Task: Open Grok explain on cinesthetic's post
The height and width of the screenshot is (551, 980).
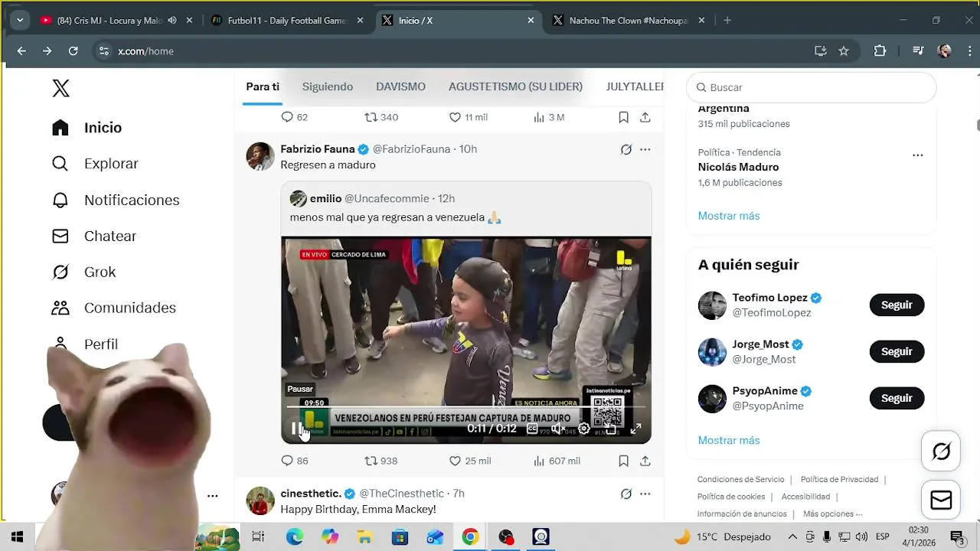Action: click(626, 494)
